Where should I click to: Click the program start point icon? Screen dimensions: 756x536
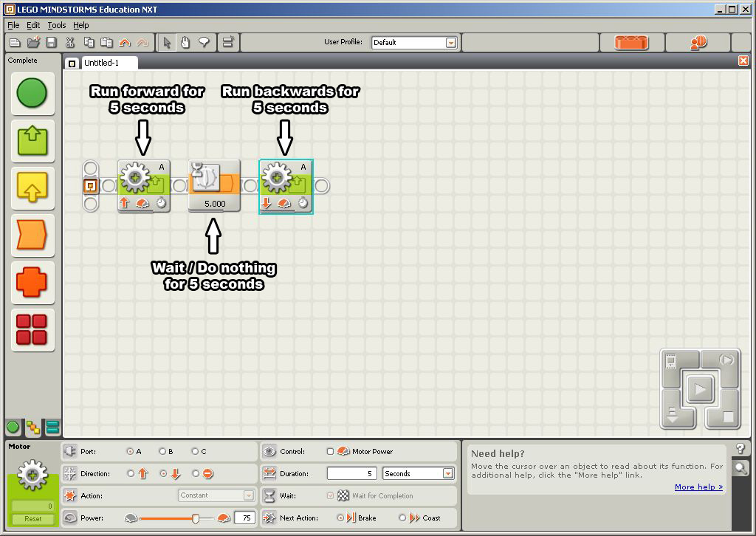(x=91, y=185)
